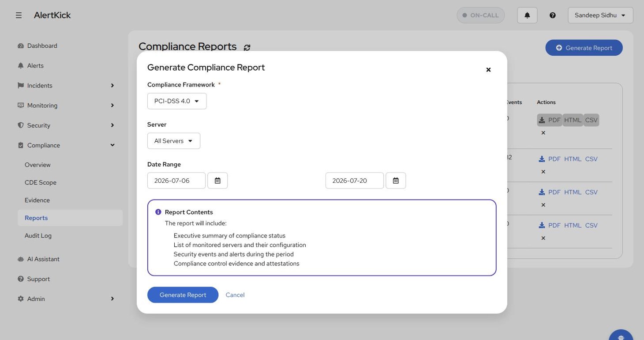Click the Actions column header
Image resolution: width=644 pixels, height=340 pixels.
pyautogui.click(x=546, y=102)
